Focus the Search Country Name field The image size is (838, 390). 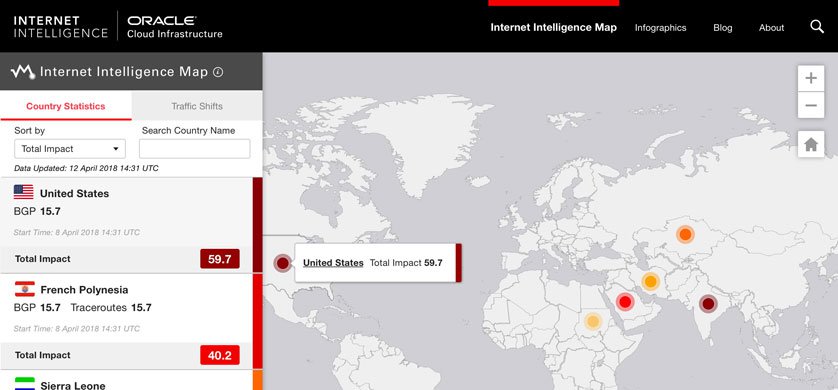[195, 149]
